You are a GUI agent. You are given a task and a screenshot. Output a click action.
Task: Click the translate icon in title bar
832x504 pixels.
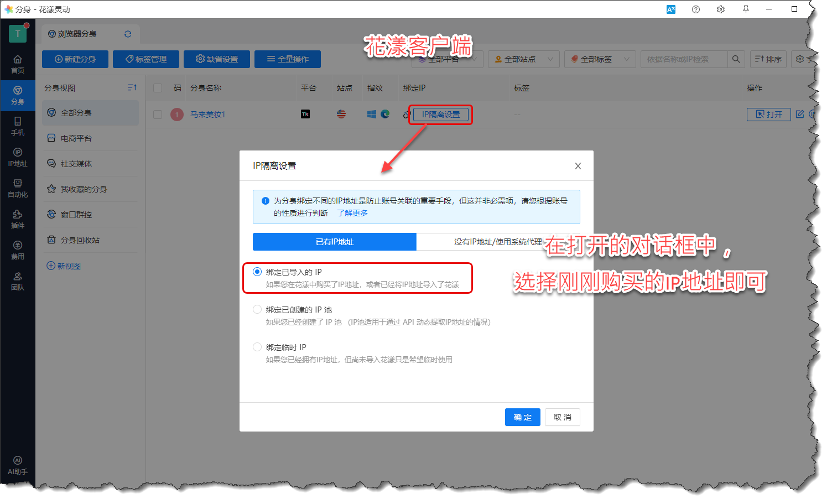[671, 9]
